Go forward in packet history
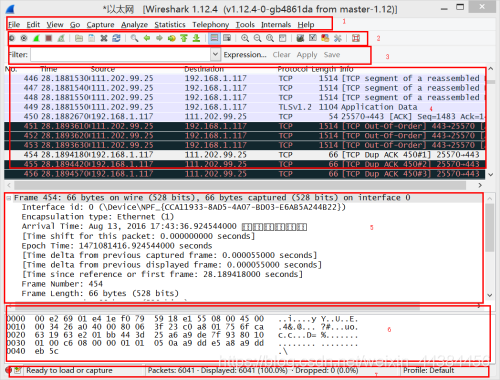Screen dimensions: 500x380 click(x=159, y=38)
